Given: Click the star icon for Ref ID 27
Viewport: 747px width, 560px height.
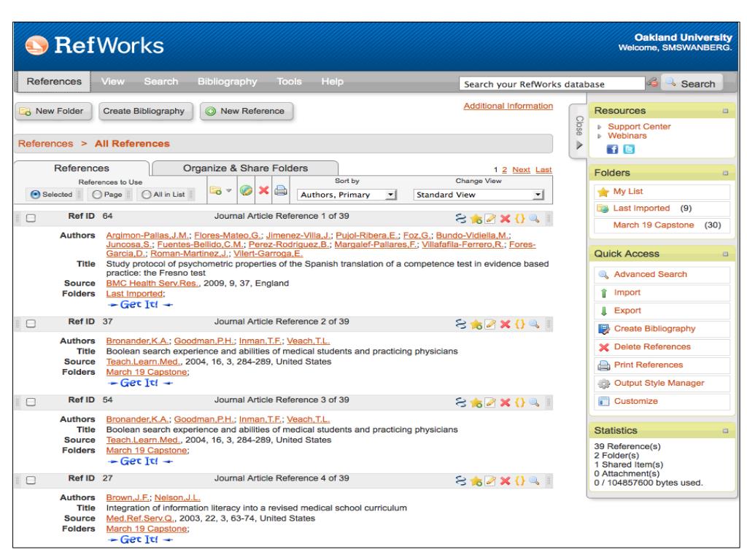Looking at the screenshot, I should (476, 481).
